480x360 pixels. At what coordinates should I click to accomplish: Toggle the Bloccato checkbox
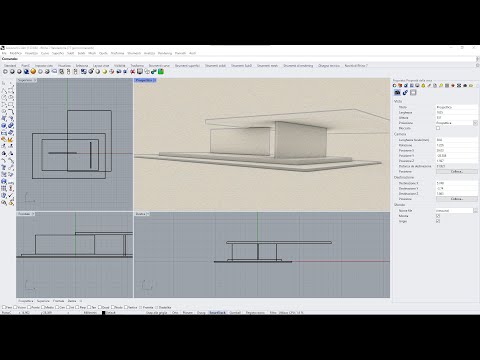coord(438,128)
